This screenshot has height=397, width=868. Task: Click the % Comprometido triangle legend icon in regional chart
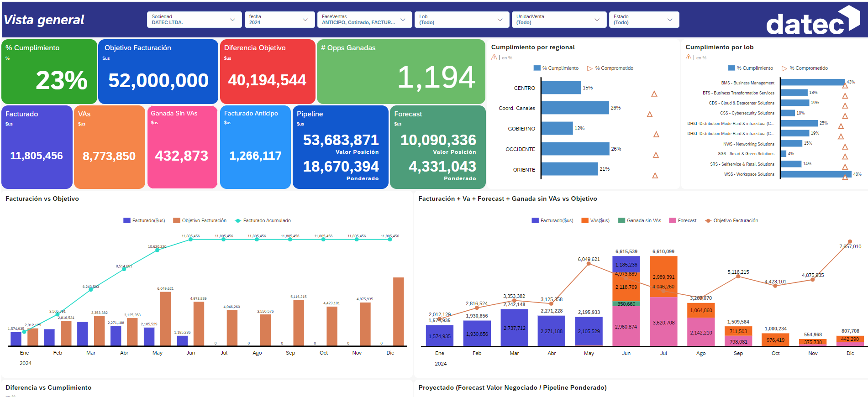(x=590, y=68)
